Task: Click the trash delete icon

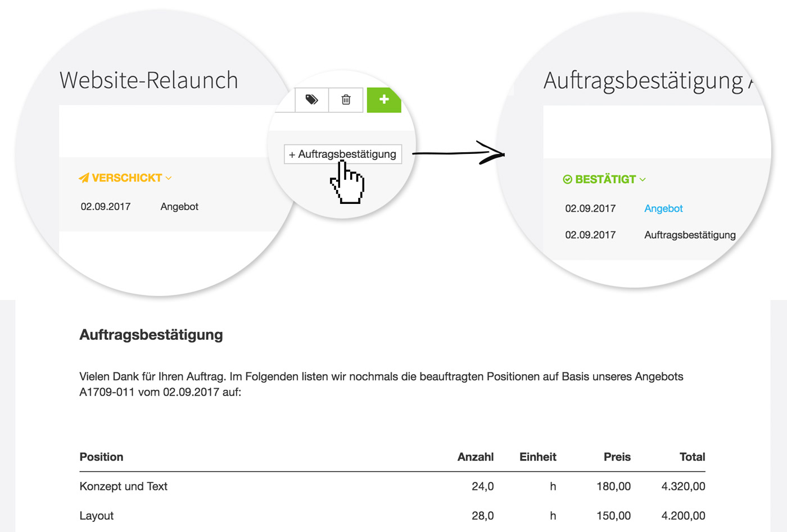Action: pyautogui.click(x=346, y=100)
